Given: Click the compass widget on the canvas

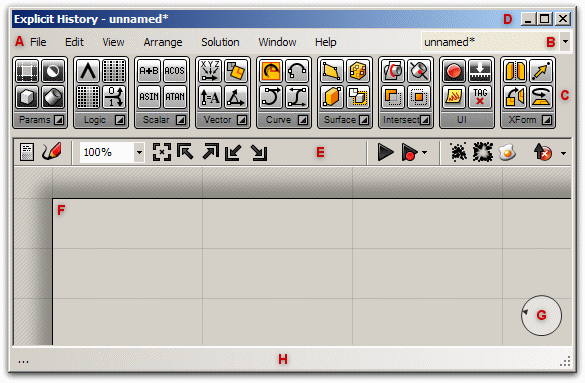Looking at the screenshot, I should 541,315.
